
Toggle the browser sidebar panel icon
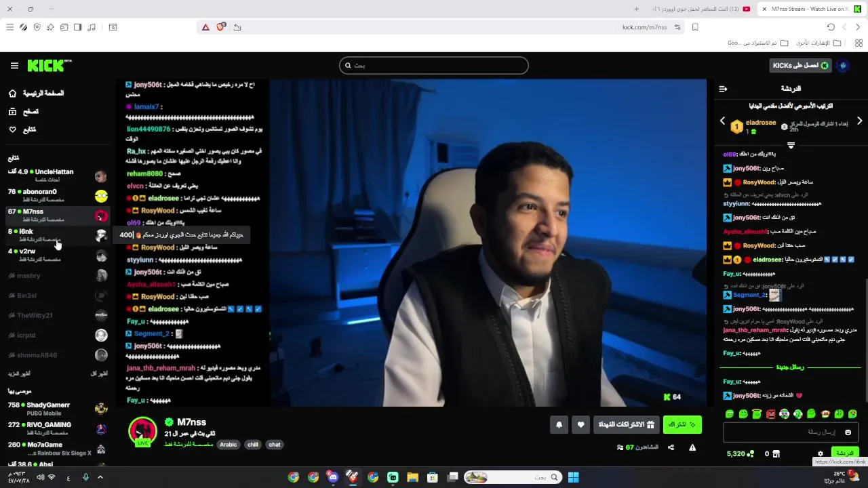[x=77, y=27]
